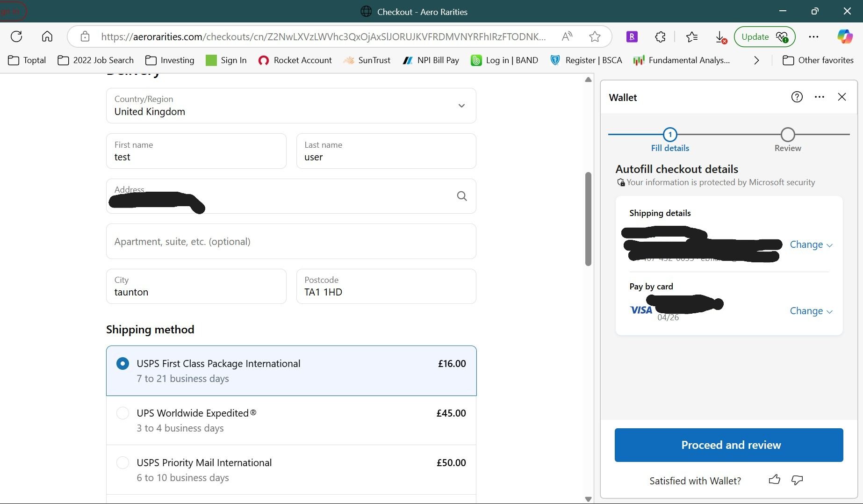Open the Investing bookmarks folder

170,60
